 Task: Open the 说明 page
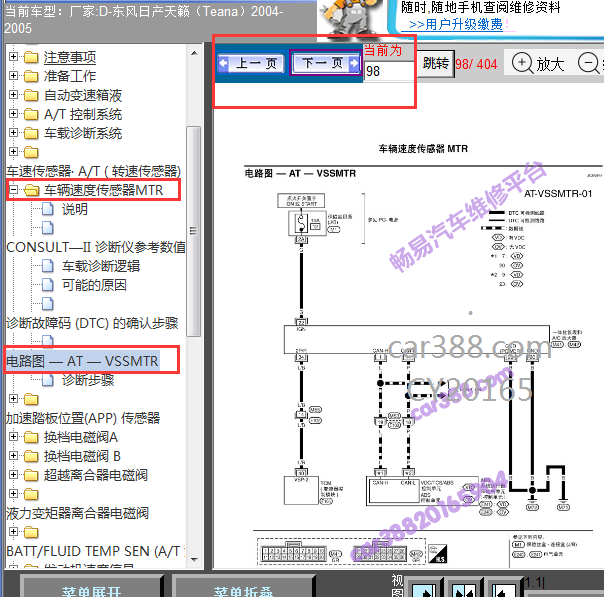coord(75,209)
